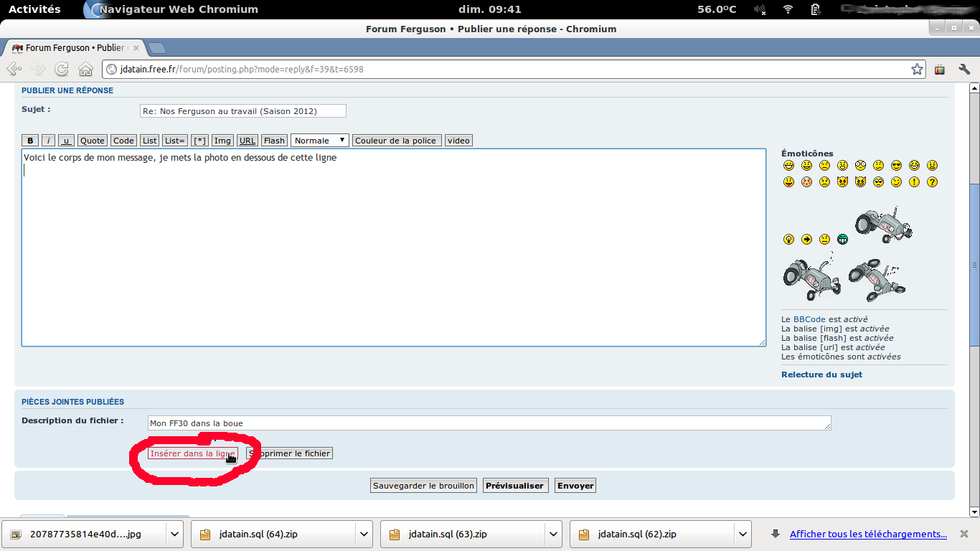The height and width of the screenshot is (551, 980).
Task: Click the volume icon in top panel
Action: [760, 9]
